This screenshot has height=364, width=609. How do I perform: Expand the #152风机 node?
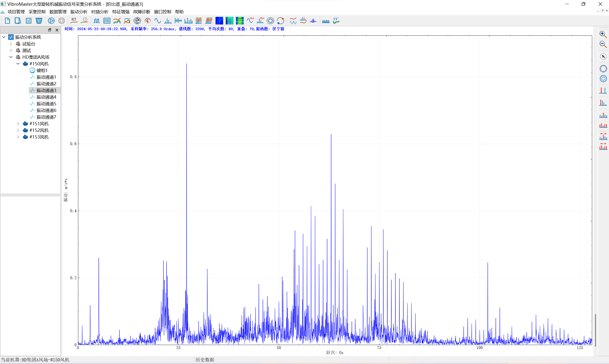(18, 130)
